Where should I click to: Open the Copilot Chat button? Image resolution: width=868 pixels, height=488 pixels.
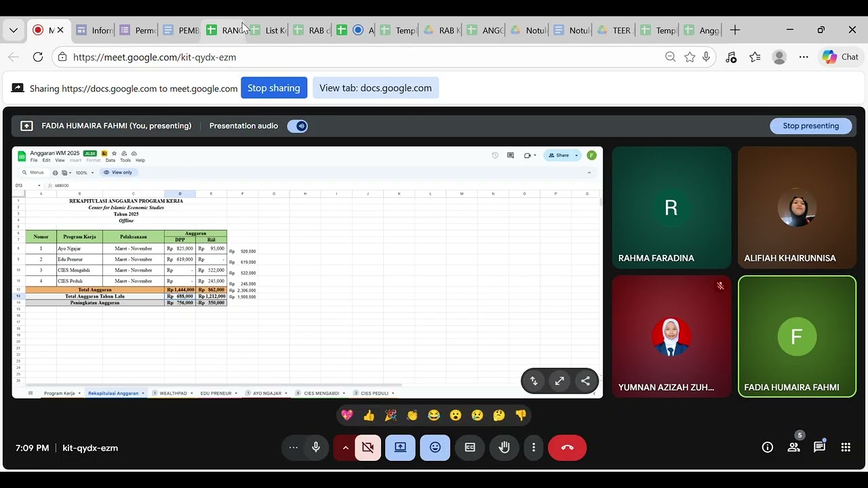click(x=841, y=57)
